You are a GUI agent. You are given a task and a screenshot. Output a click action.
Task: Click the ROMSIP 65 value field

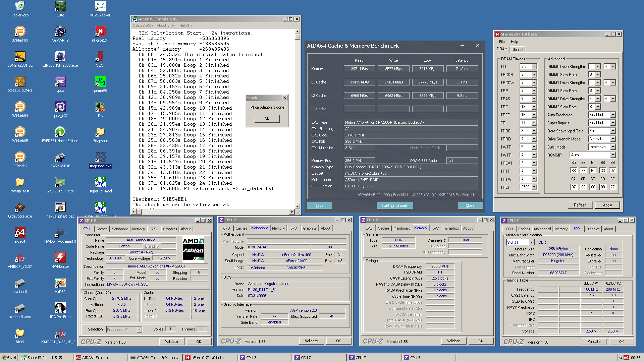pyautogui.click(x=574, y=171)
